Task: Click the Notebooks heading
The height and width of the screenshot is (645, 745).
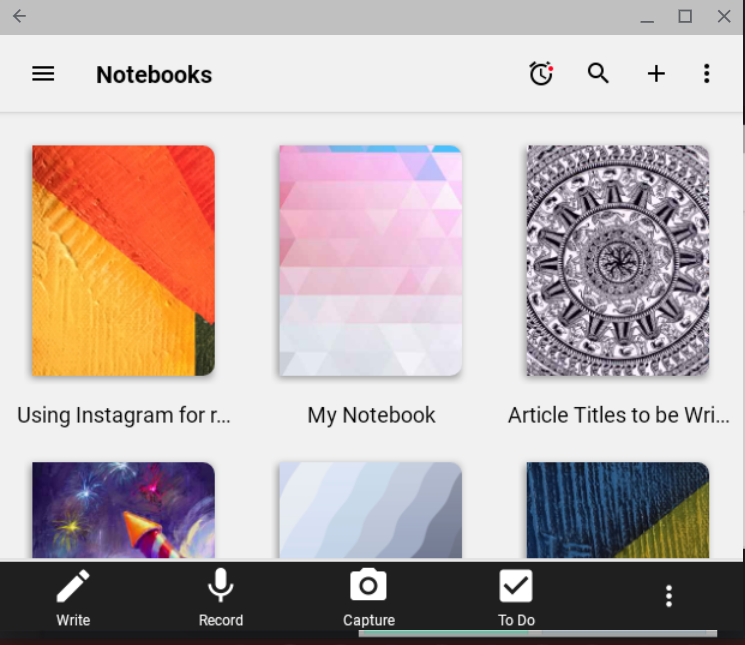Action: (x=154, y=75)
